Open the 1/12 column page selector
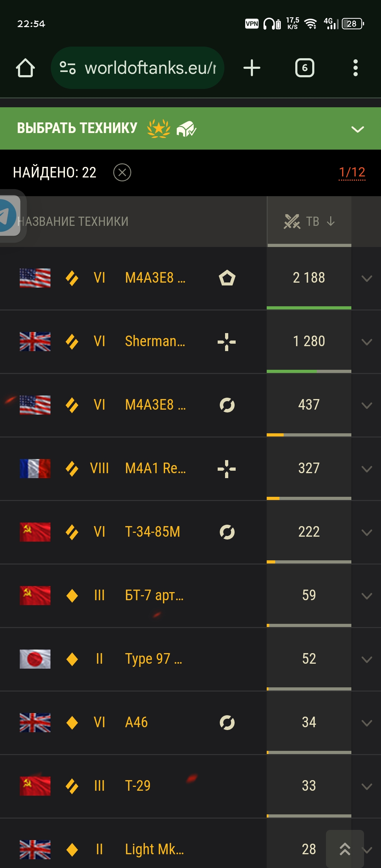This screenshot has height=868, width=381. pos(352,172)
